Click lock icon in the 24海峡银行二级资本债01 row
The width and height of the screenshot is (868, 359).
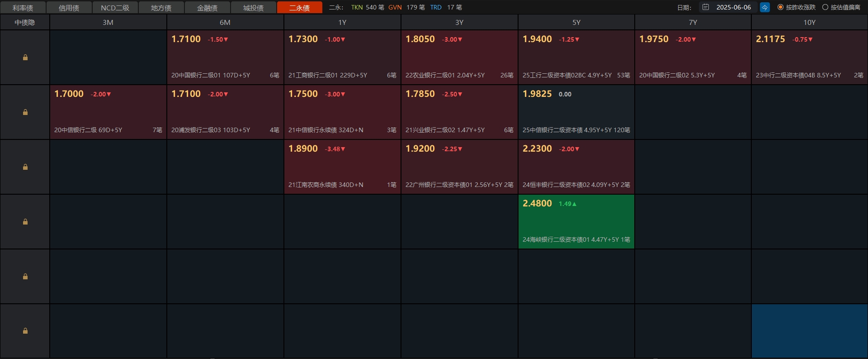click(x=25, y=222)
